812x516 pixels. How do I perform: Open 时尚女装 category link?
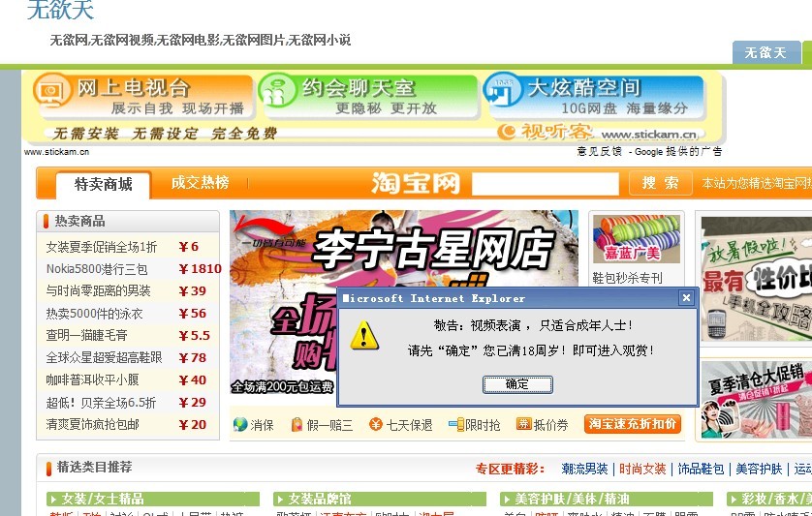click(x=642, y=469)
